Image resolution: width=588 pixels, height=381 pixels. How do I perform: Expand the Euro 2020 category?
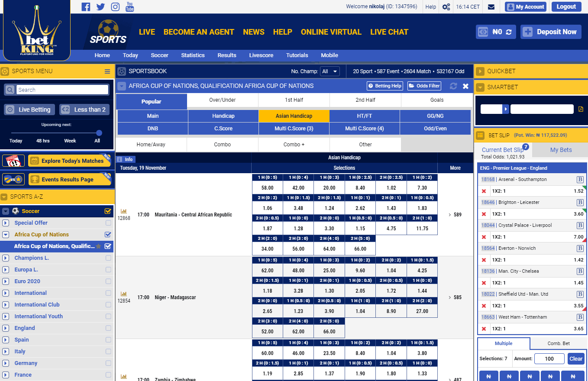pos(6,281)
